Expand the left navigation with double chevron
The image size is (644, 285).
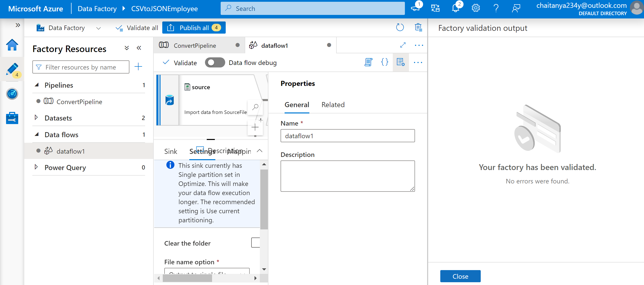(18, 25)
